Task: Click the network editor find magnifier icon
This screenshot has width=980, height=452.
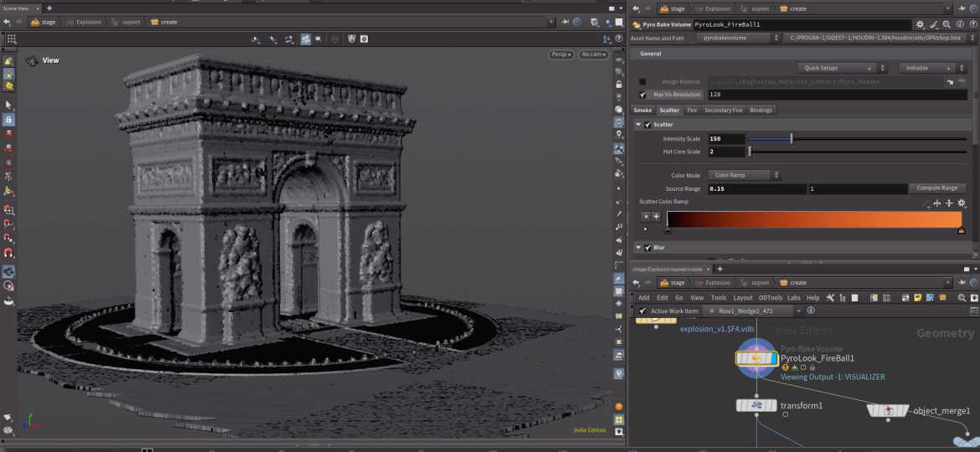Action: (x=962, y=298)
